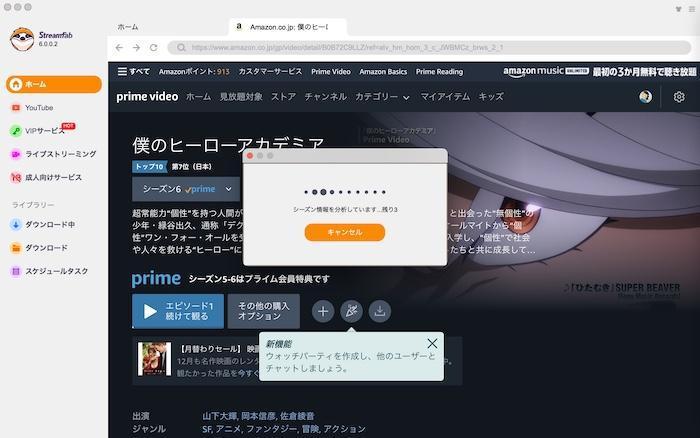Click the スケジュールタスク icon
The image size is (700, 438).
click(x=16, y=271)
